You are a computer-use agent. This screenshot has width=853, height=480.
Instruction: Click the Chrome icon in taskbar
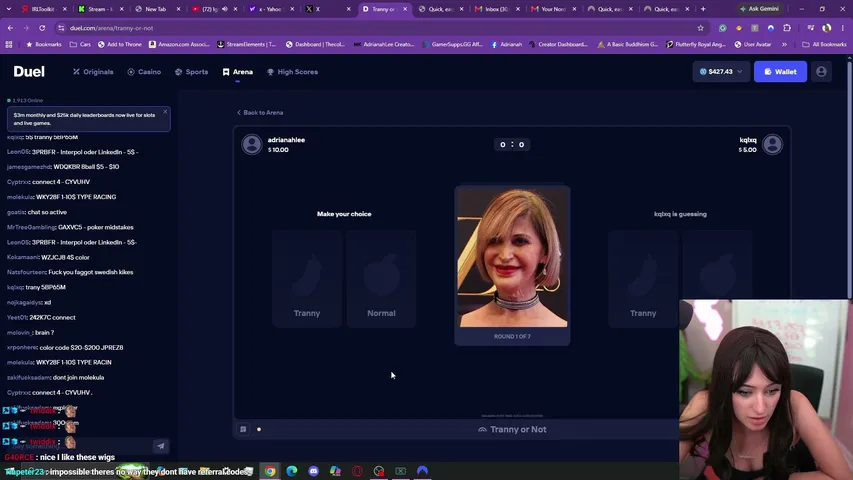(270, 471)
